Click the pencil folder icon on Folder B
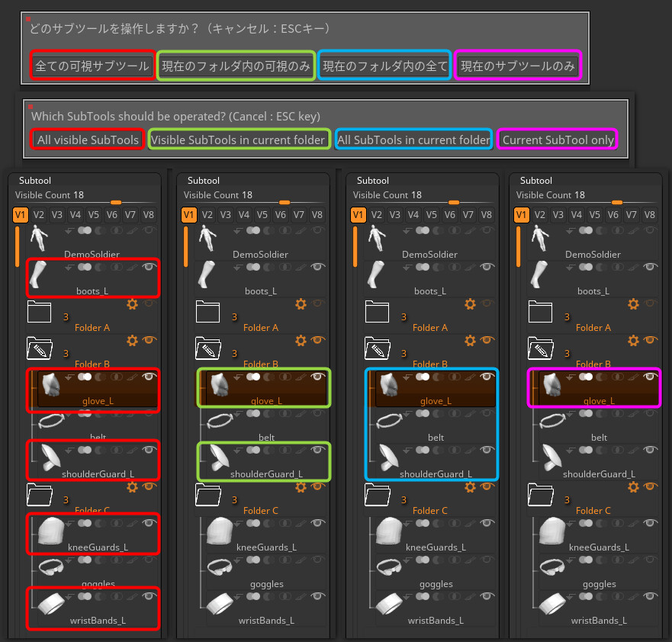Image resolution: width=672 pixels, height=642 pixels. [39, 348]
